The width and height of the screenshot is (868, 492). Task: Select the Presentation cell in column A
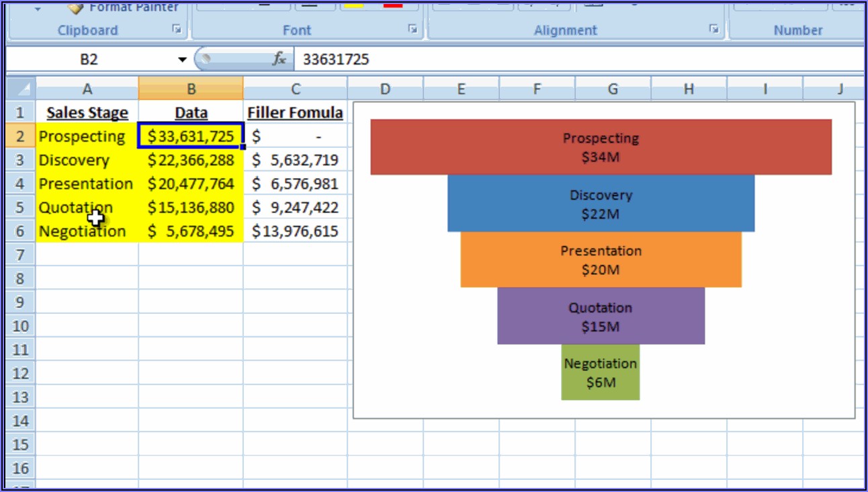86,183
